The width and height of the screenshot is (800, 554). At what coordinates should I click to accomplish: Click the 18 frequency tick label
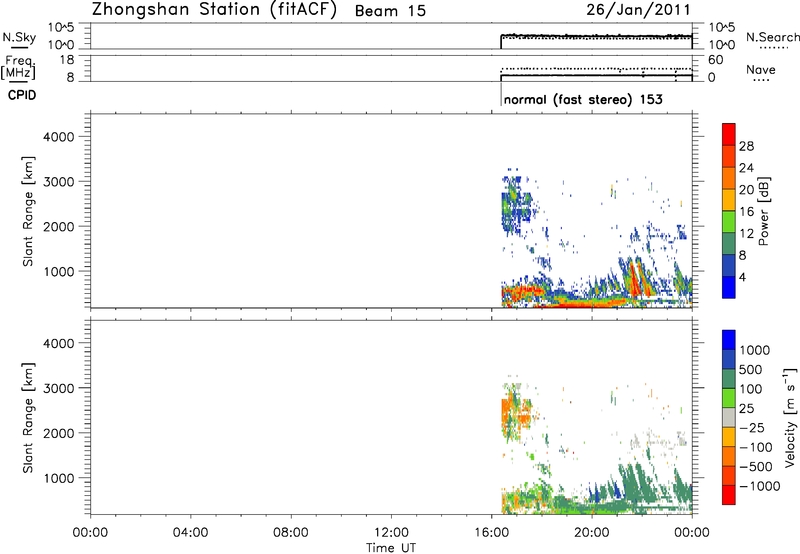(x=67, y=60)
